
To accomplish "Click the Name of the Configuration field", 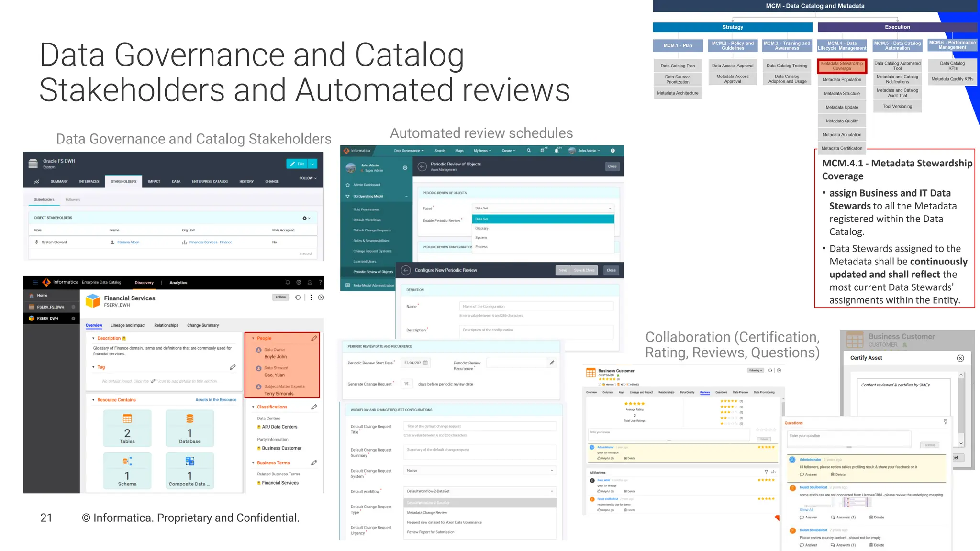I will coord(536,306).
